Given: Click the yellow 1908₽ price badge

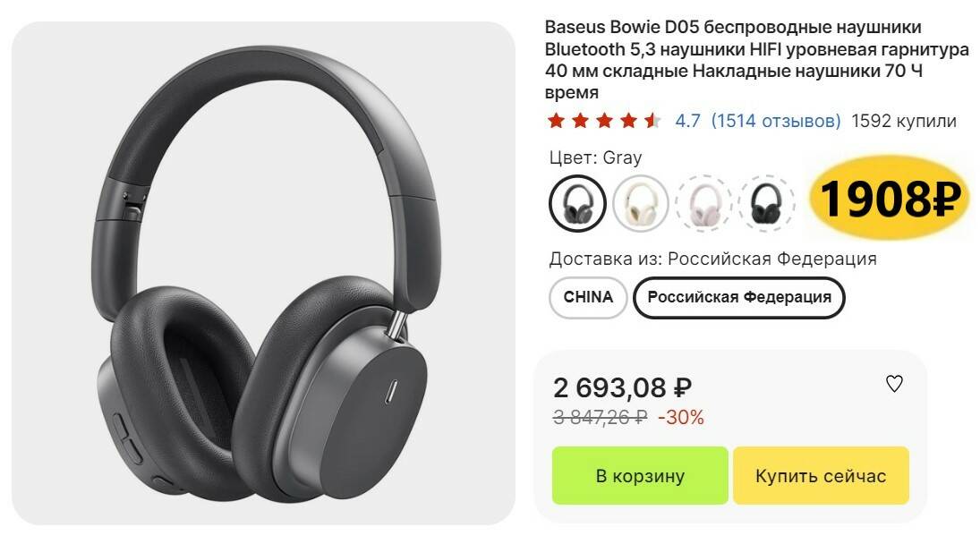Looking at the screenshot, I should tap(890, 199).
